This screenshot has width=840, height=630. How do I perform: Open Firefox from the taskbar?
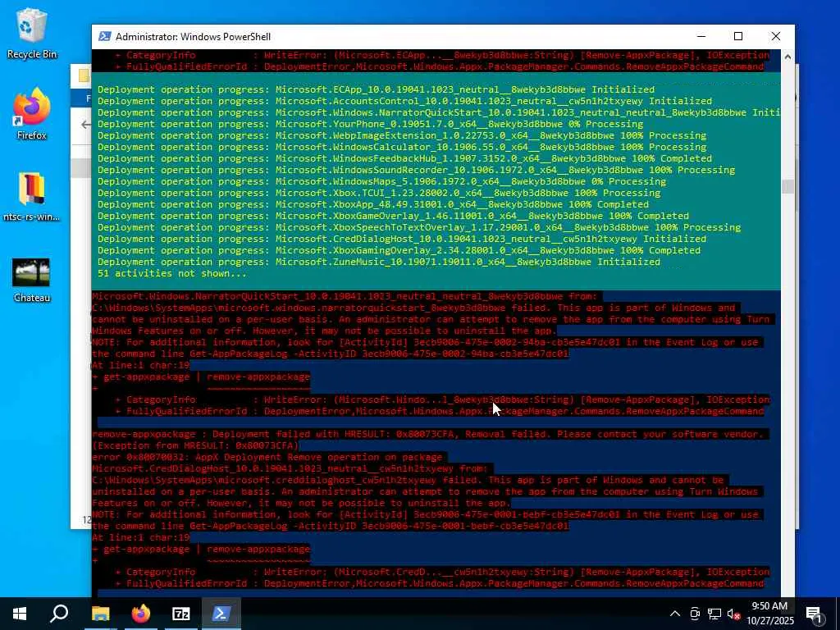click(x=141, y=614)
